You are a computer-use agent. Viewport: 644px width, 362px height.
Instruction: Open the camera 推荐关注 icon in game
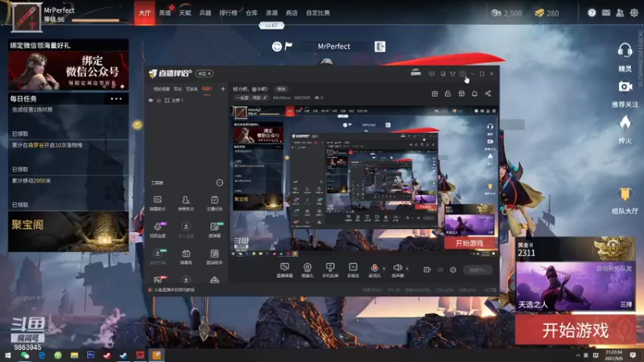pyautogui.click(x=625, y=93)
